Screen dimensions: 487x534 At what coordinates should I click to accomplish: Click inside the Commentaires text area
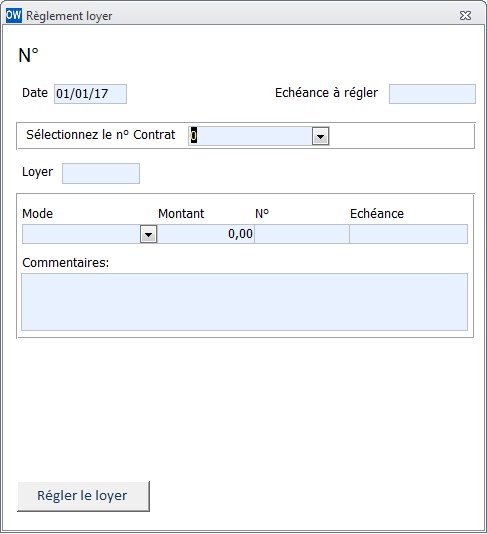(x=245, y=302)
